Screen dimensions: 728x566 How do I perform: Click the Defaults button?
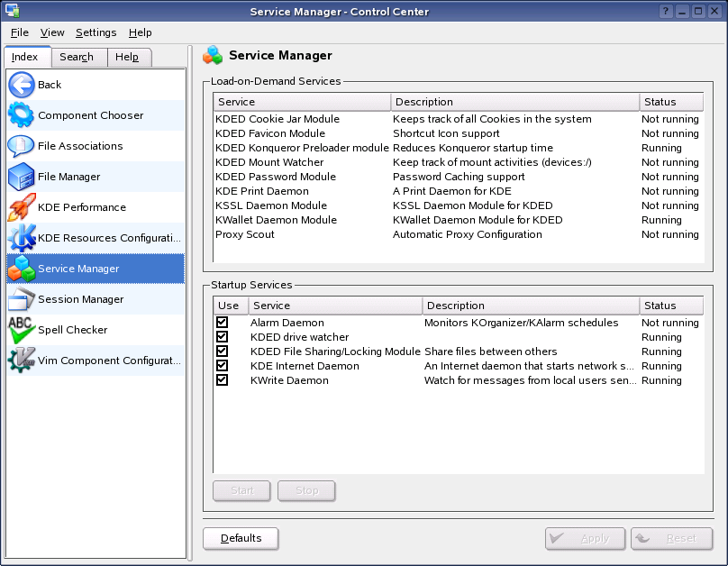coord(241,538)
